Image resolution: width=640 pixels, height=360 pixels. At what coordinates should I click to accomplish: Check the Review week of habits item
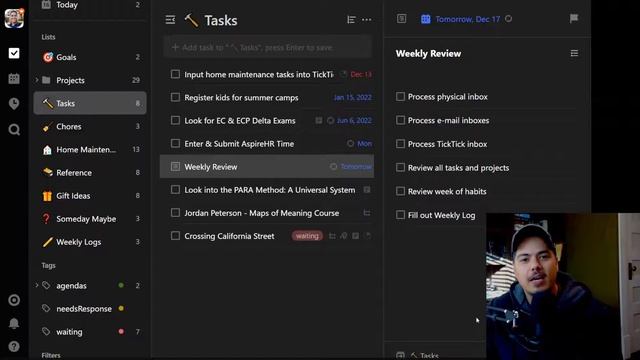coord(400,191)
